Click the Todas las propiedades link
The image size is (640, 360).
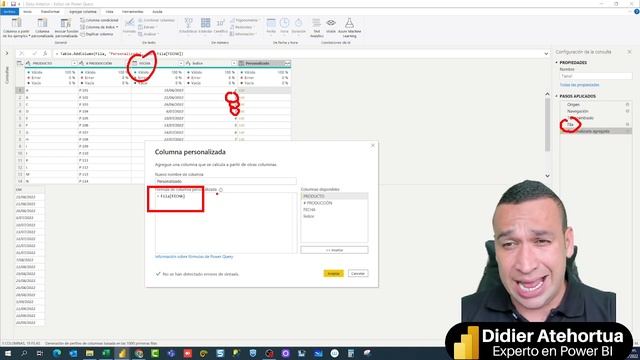tap(580, 85)
